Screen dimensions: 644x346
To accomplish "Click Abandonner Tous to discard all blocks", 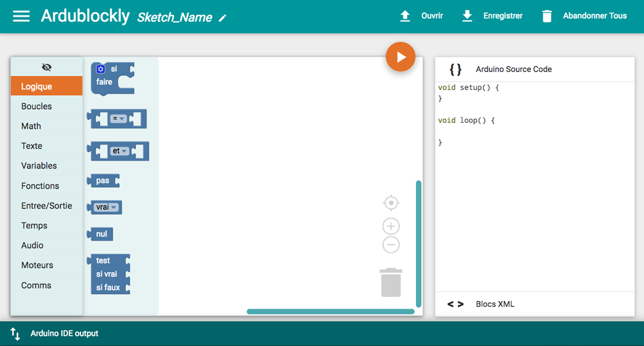I will click(583, 16).
